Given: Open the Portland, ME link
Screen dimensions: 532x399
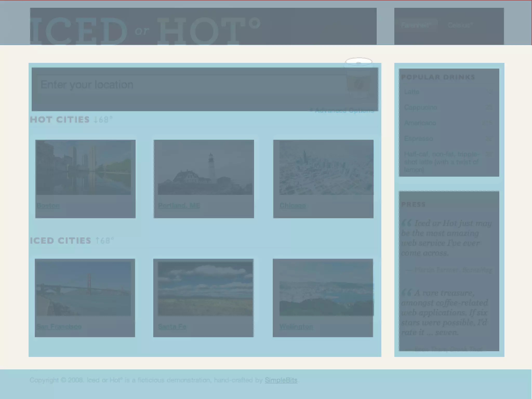Looking at the screenshot, I should tap(179, 205).
